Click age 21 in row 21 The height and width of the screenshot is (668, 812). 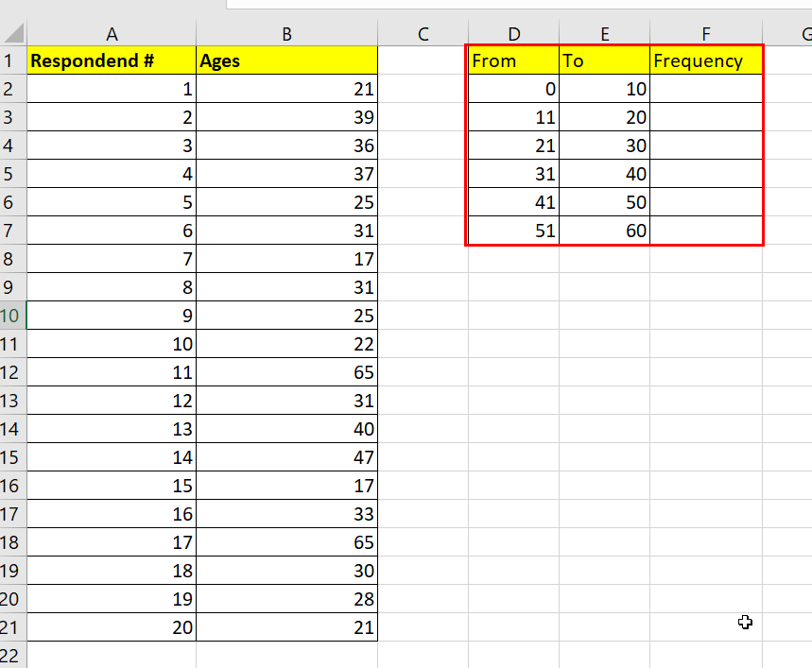286,627
